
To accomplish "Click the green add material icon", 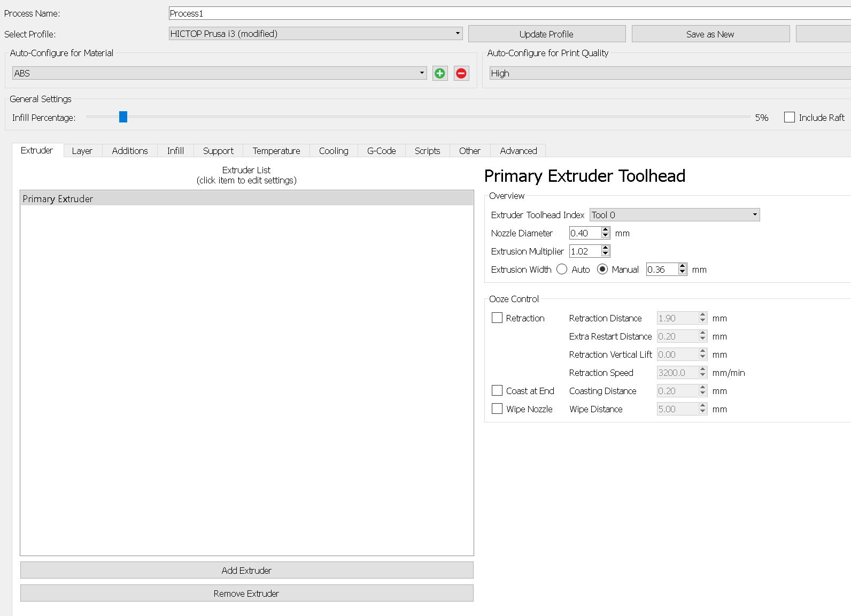I will point(440,73).
